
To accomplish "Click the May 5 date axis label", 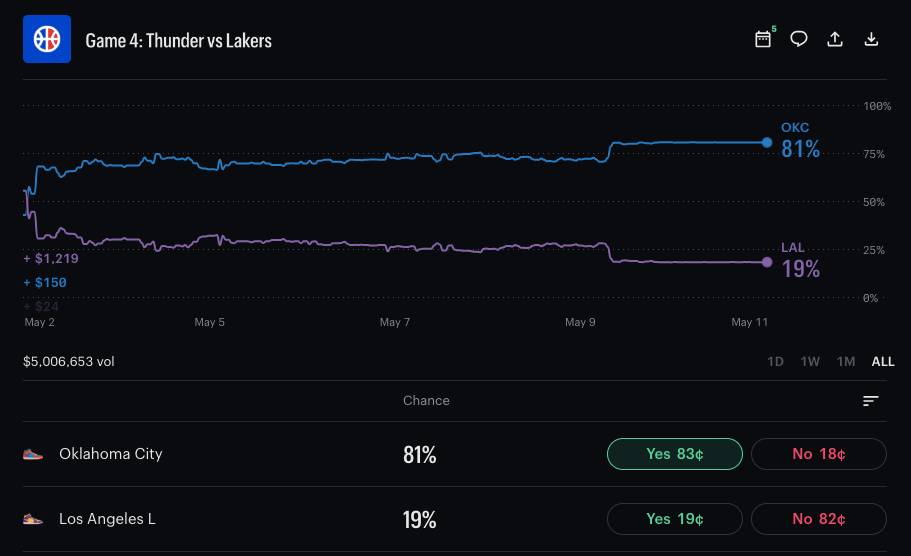I will [209, 322].
